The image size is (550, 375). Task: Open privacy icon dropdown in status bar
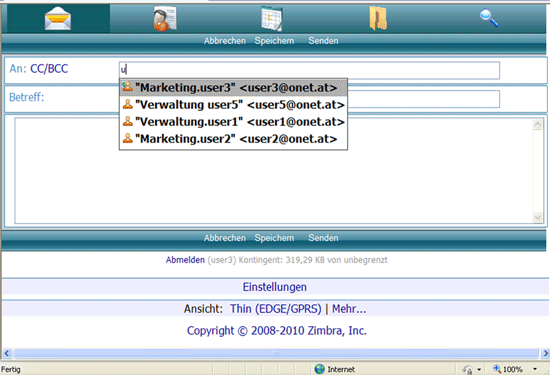479,369
